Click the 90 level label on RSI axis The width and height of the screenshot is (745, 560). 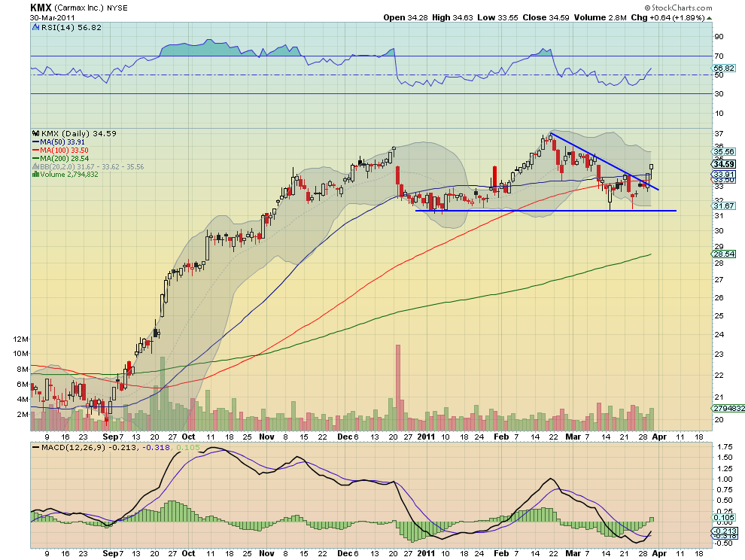[x=719, y=37]
